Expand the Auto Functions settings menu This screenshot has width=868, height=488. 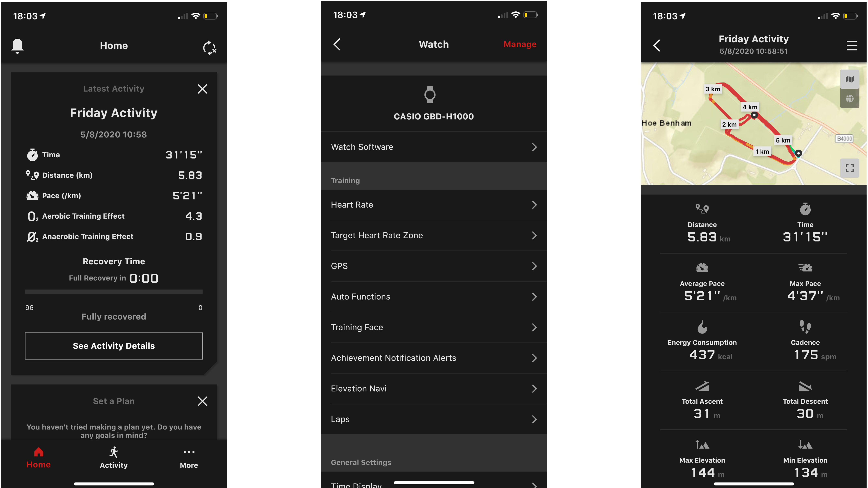(x=434, y=297)
